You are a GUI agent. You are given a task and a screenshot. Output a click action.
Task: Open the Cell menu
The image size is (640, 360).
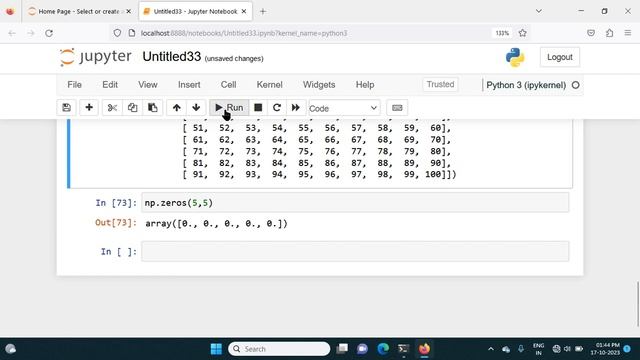(x=228, y=85)
